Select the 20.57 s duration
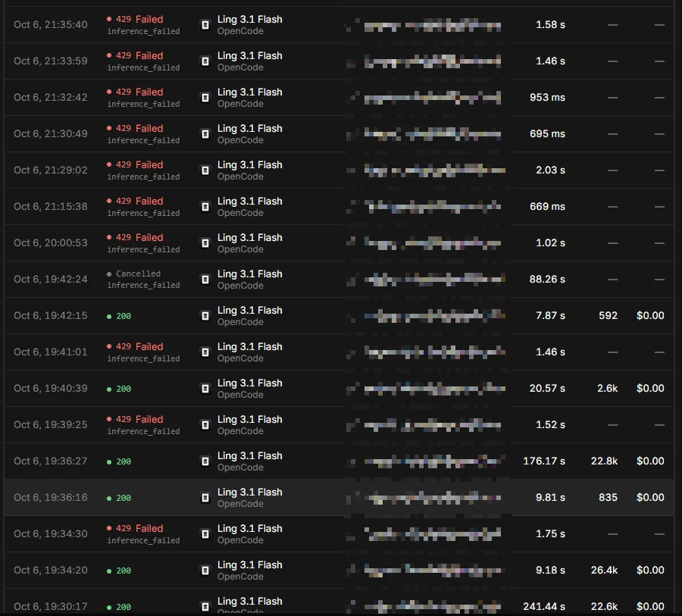The width and height of the screenshot is (682, 616). pyautogui.click(x=547, y=389)
